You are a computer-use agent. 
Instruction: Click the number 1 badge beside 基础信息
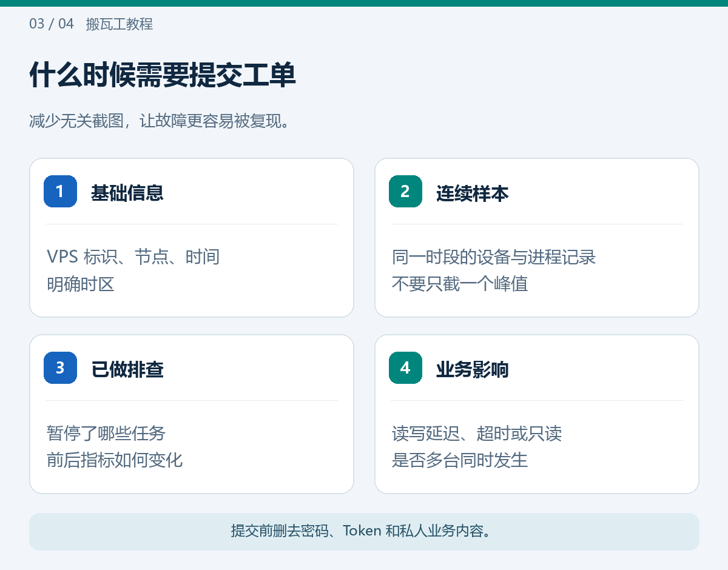click(x=60, y=191)
